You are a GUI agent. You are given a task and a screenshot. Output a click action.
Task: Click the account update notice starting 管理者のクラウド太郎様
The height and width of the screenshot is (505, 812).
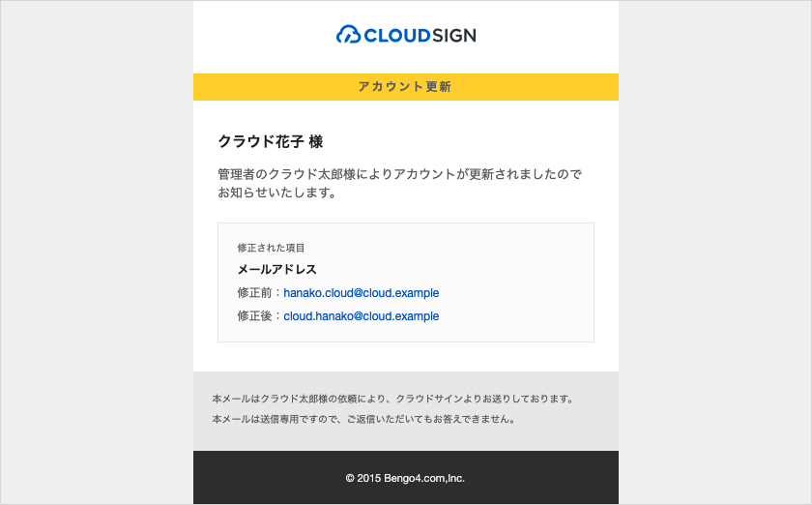399,174
